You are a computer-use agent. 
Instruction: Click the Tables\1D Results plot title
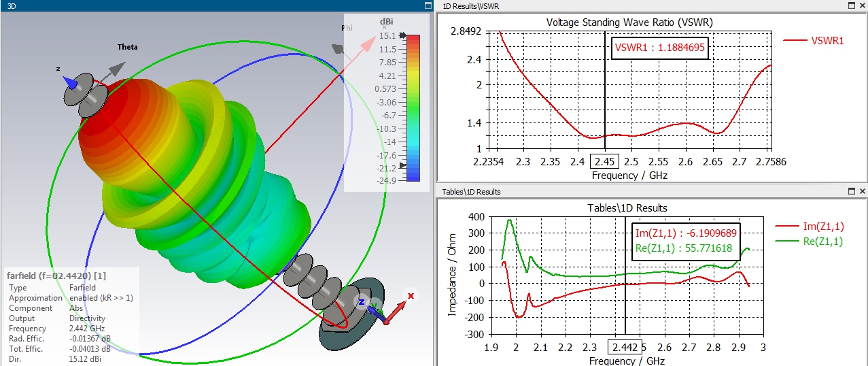(627, 207)
